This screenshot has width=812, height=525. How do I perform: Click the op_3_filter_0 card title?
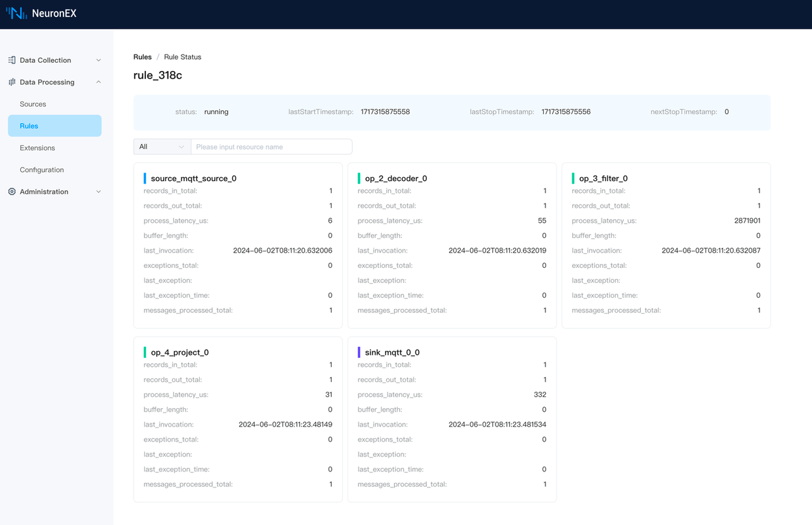pyautogui.click(x=603, y=178)
